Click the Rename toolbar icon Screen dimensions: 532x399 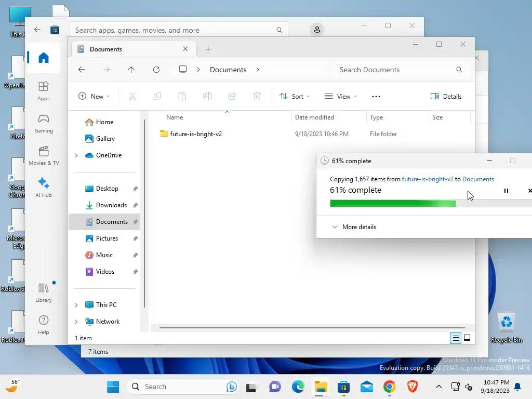(207, 96)
